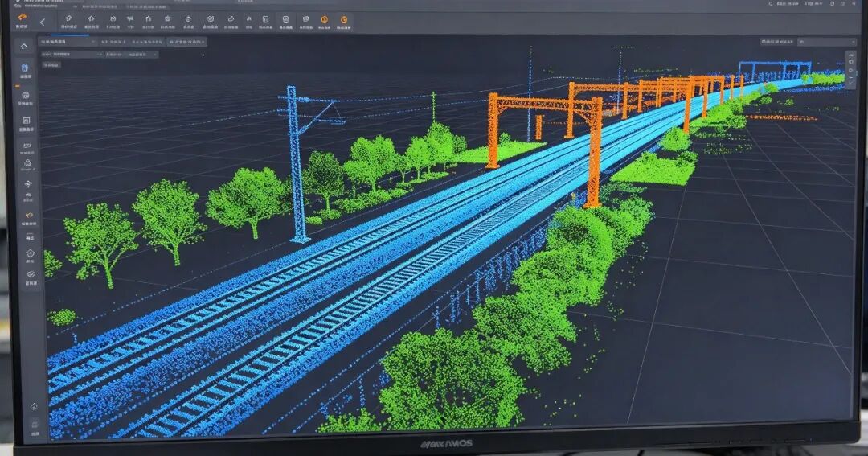Select the seventh top toolbar tool icon
Image resolution: width=868 pixels, height=456 pixels.
(x=188, y=18)
